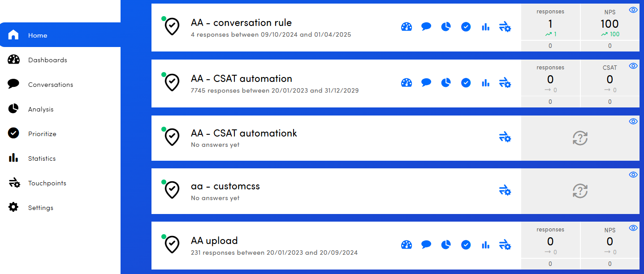The height and width of the screenshot is (274, 644).
Task: Open statistics bar-chart icon for AA - CSAT automation
Action: tap(485, 83)
